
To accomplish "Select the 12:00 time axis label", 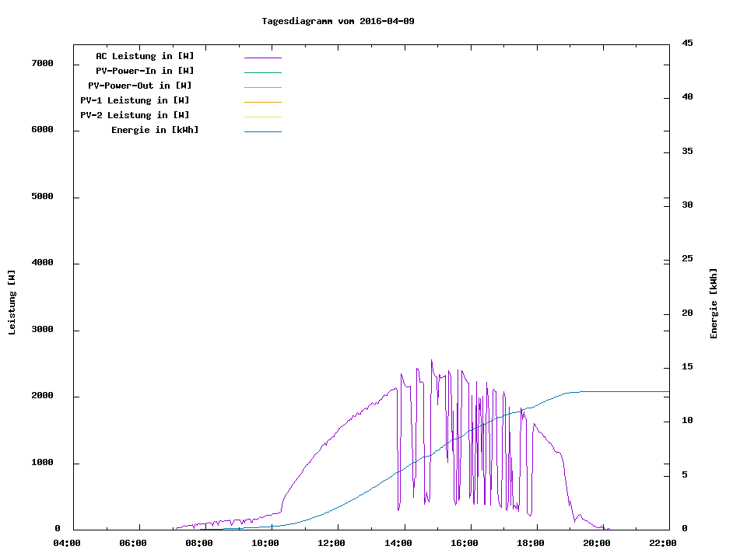I will (x=331, y=544).
